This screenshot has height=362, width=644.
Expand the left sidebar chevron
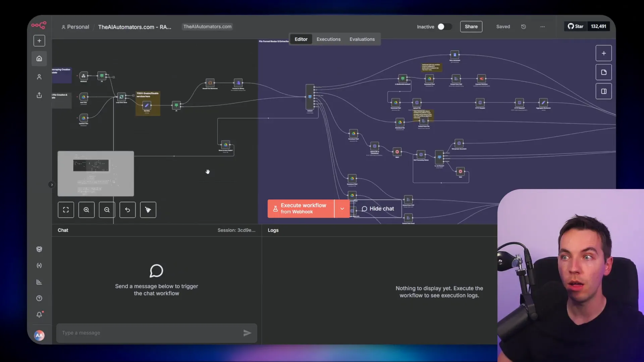coord(51,185)
